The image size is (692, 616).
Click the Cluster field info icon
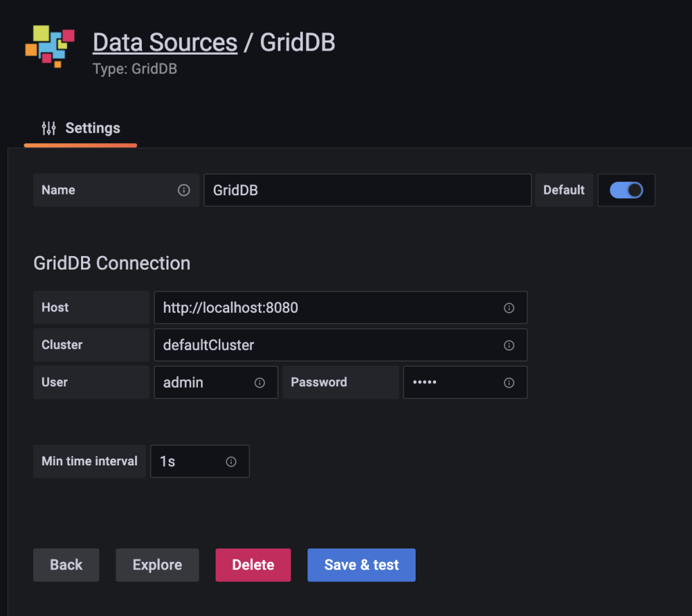509,344
